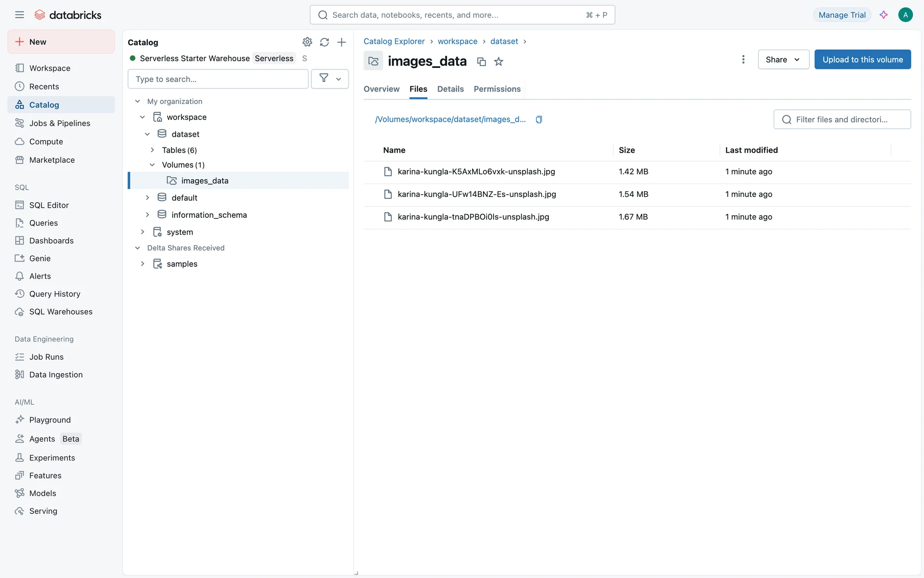Collapse the Volumes (1) tree node
The height and width of the screenshot is (578, 924).
click(152, 165)
